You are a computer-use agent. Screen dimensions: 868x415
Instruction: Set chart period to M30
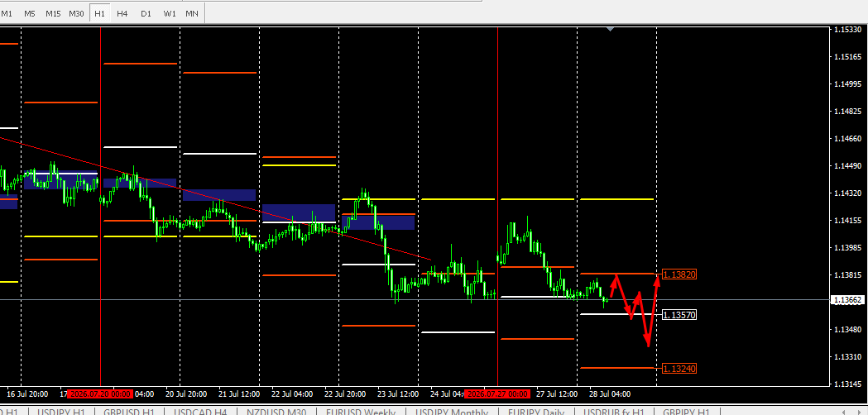[x=76, y=13]
